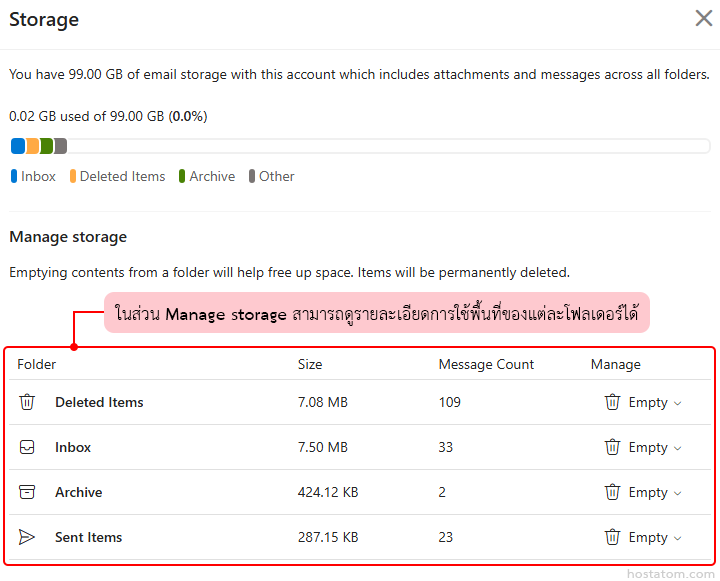Image resolution: width=720 pixels, height=581 pixels.
Task: Click trash icon in Inbox Empty button
Action: [612, 447]
